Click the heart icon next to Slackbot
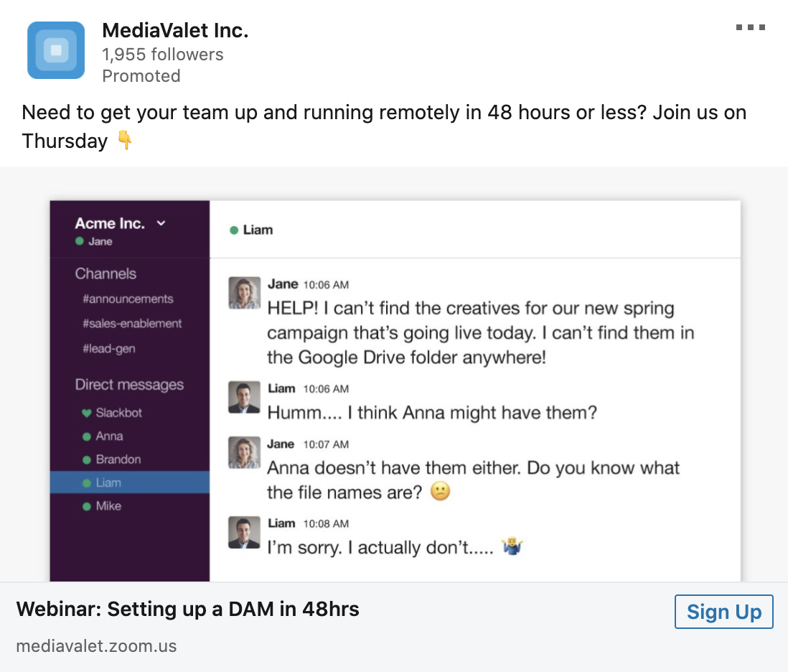788x672 pixels. click(x=88, y=413)
